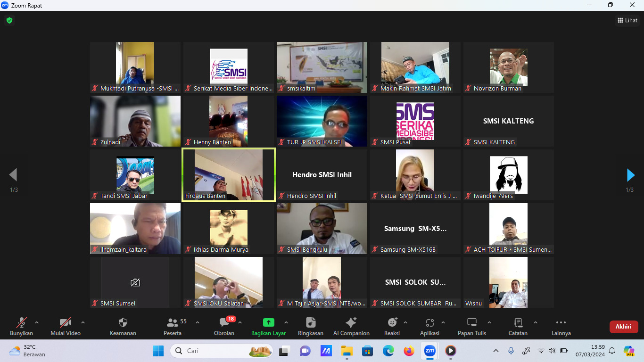This screenshot has width=644, height=362.
Task: Click the taskbar microphone tray icon
Action: pyautogui.click(x=511, y=351)
